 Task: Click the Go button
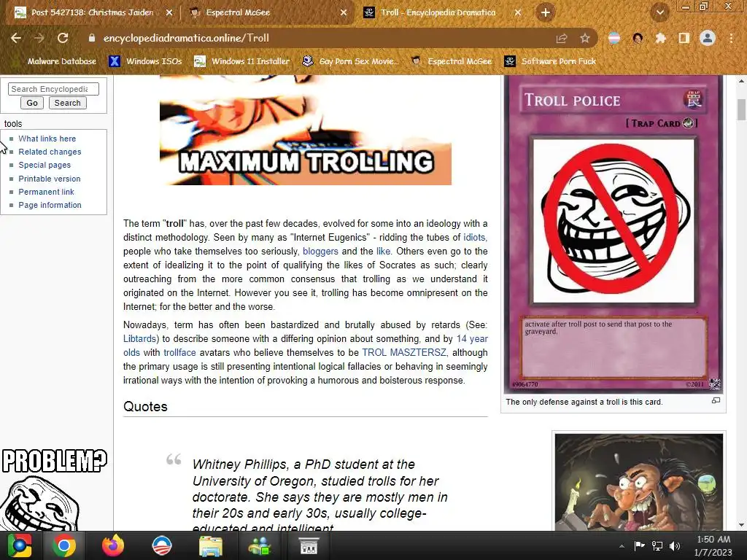point(32,103)
